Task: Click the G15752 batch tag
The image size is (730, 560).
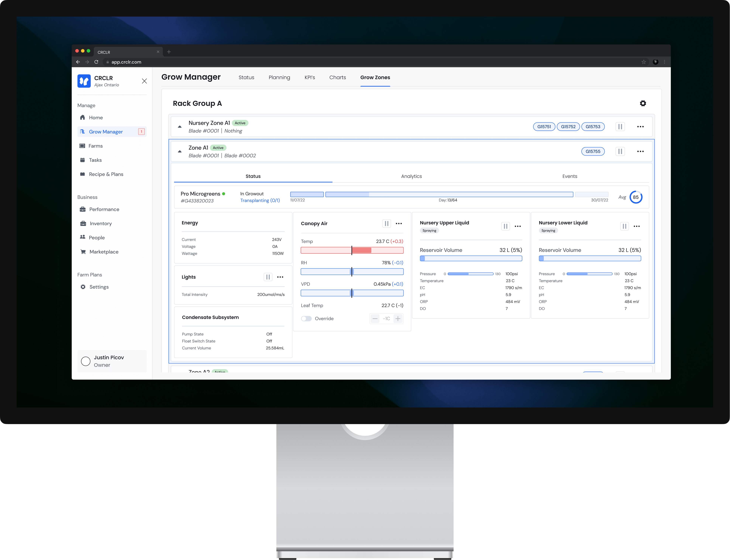Action: coord(568,127)
